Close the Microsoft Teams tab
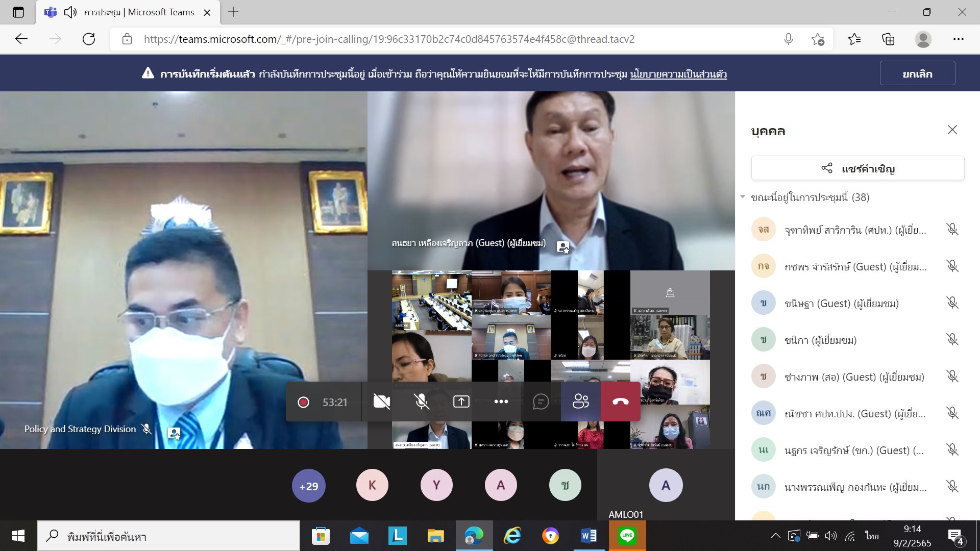 [x=207, y=13]
